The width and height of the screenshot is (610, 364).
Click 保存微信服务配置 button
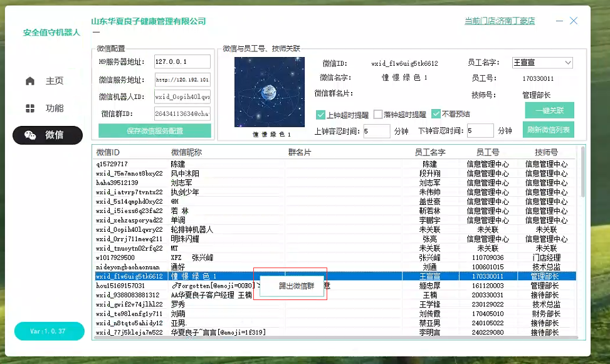coord(154,131)
